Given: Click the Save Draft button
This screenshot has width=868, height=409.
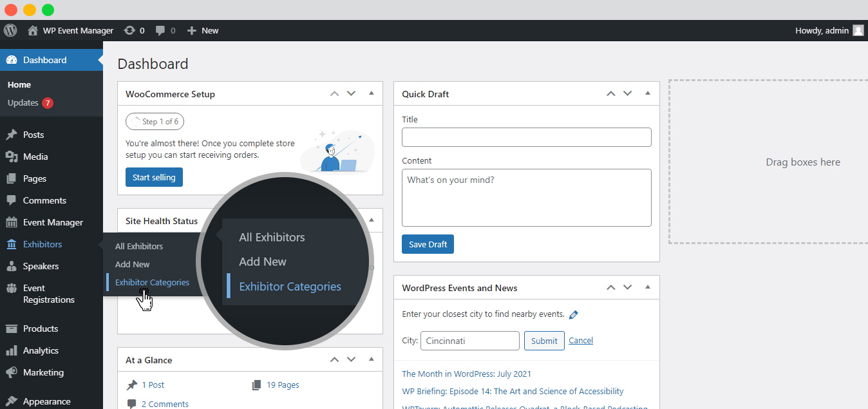Looking at the screenshot, I should (x=428, y=244).
